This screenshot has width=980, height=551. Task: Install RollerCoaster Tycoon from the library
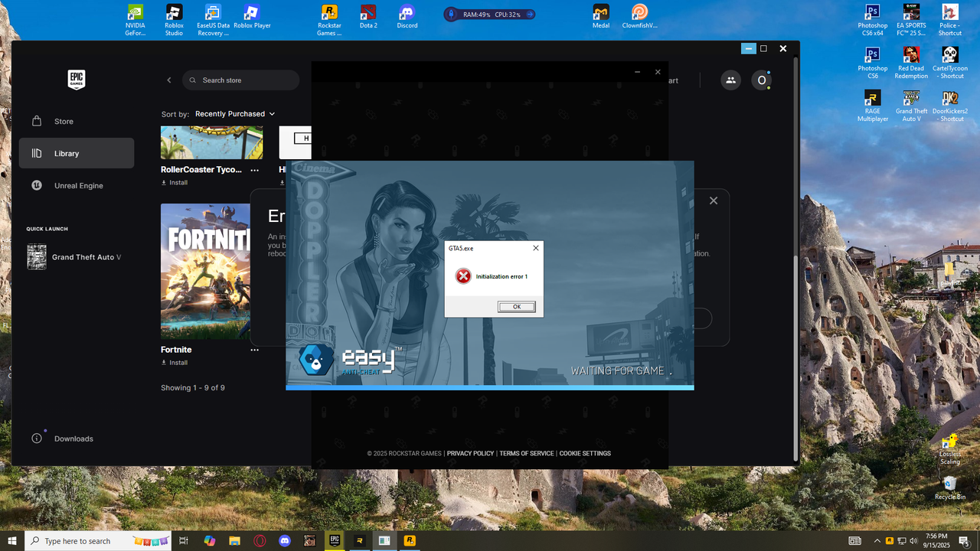(175, 183)
